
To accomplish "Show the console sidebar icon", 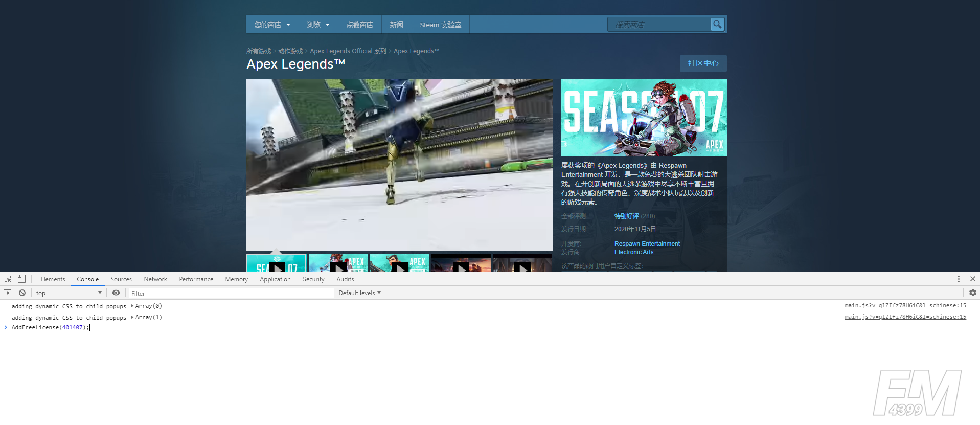I will pos(8,293).
